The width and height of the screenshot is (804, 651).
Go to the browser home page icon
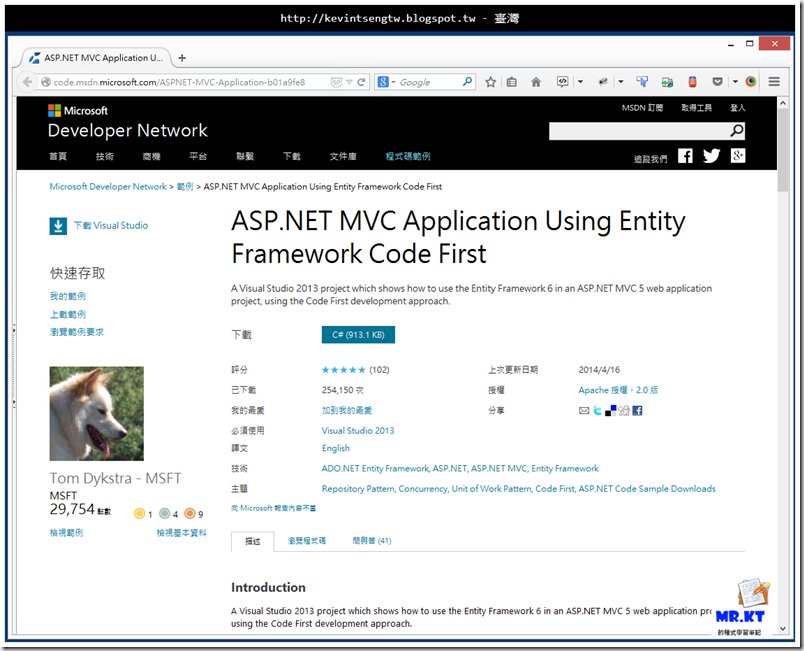click(x=536, y=82)
